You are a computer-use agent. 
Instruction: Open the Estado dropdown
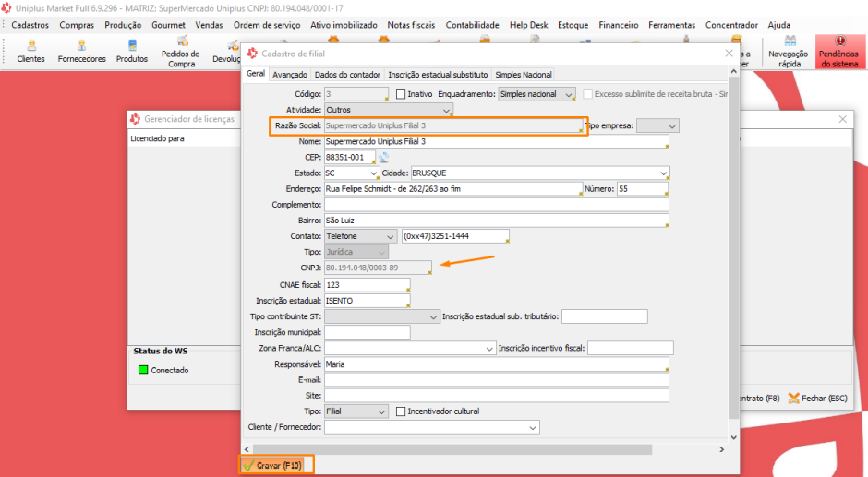(352, 173)
